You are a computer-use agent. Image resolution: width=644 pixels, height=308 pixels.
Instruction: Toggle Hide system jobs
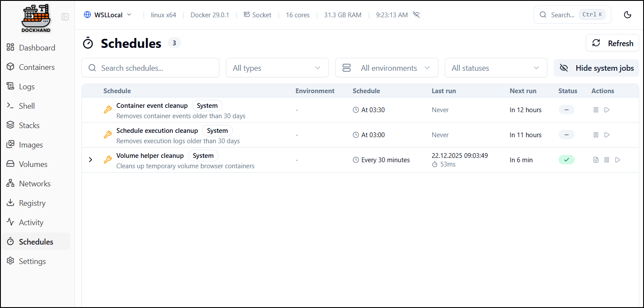pyautogui.click(x=596, y=68)
